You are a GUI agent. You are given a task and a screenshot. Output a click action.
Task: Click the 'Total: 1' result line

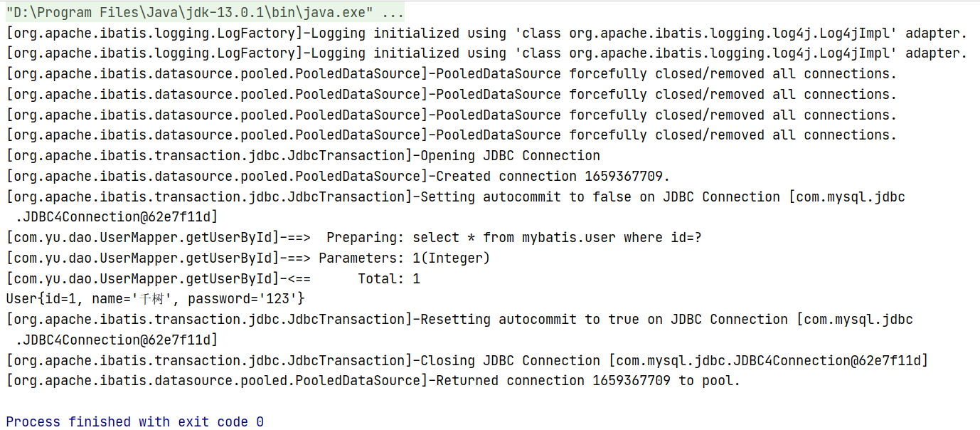tap(388, 278)
